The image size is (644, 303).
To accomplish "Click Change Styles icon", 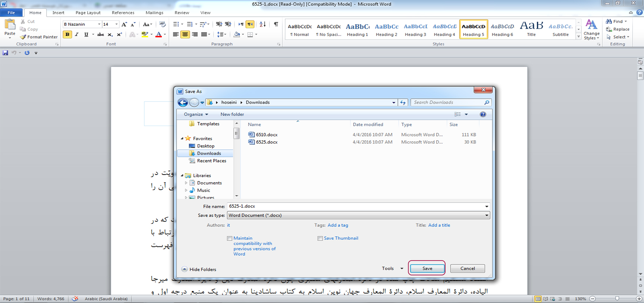I will [x=591, y=29].
